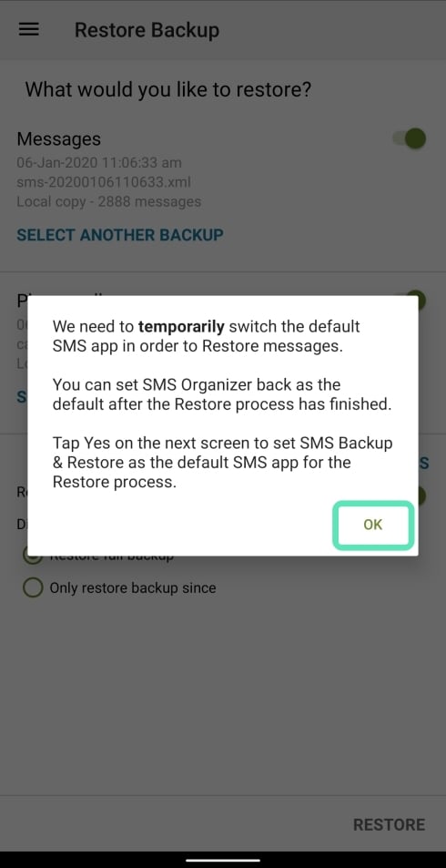
Task: Click the Messages section label
Action: [58, 138]
